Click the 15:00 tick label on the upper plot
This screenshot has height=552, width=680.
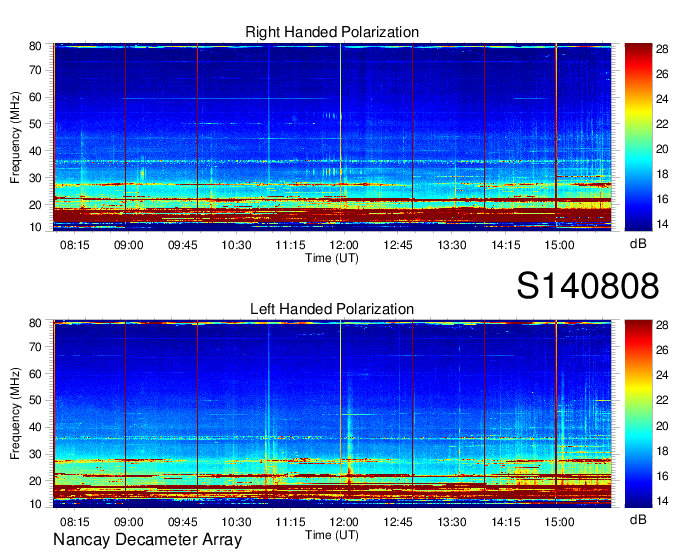(559, 245)
